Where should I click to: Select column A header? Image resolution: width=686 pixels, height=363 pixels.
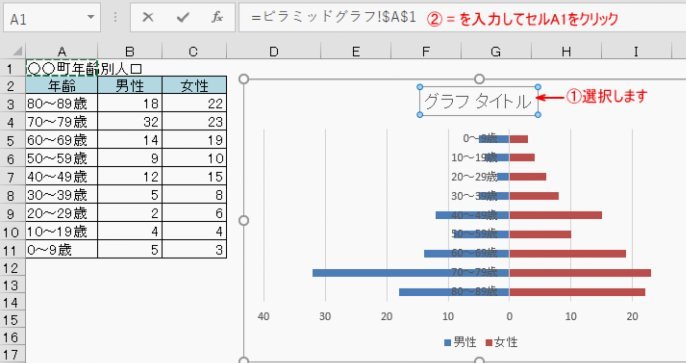[x=62, y=52]
